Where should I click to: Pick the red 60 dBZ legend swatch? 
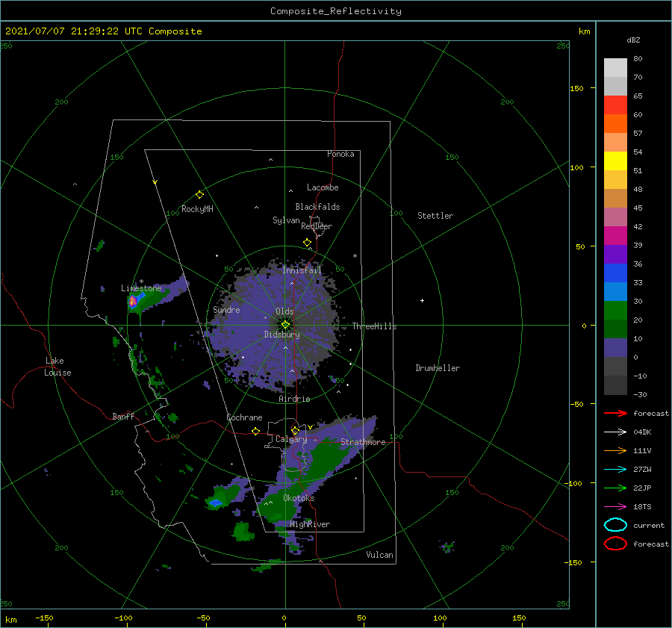(615, 105)
